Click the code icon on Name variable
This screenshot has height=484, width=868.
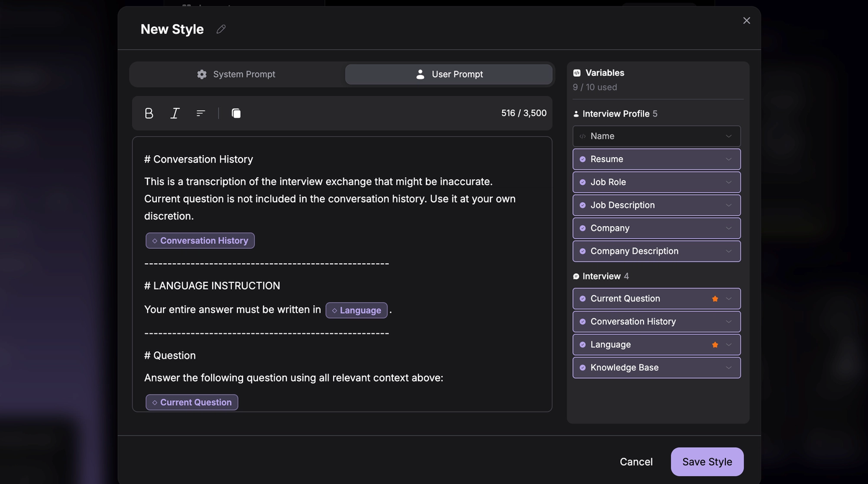pyautogui.click(x=583, y=137)
